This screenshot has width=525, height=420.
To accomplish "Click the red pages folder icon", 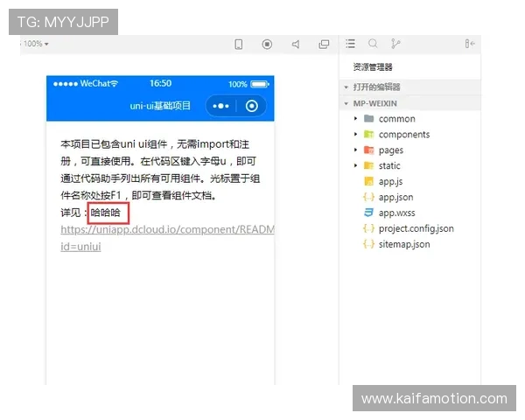I will 368,150.
